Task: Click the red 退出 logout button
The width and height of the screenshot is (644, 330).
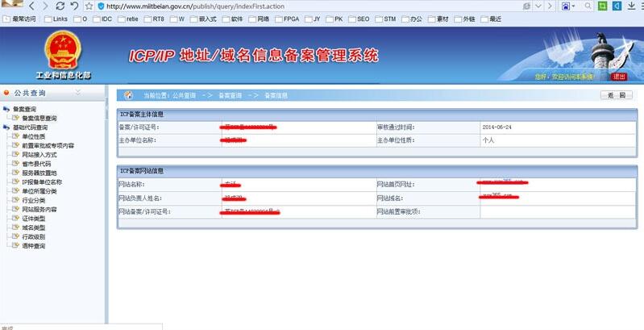Action: click(618, 77)
